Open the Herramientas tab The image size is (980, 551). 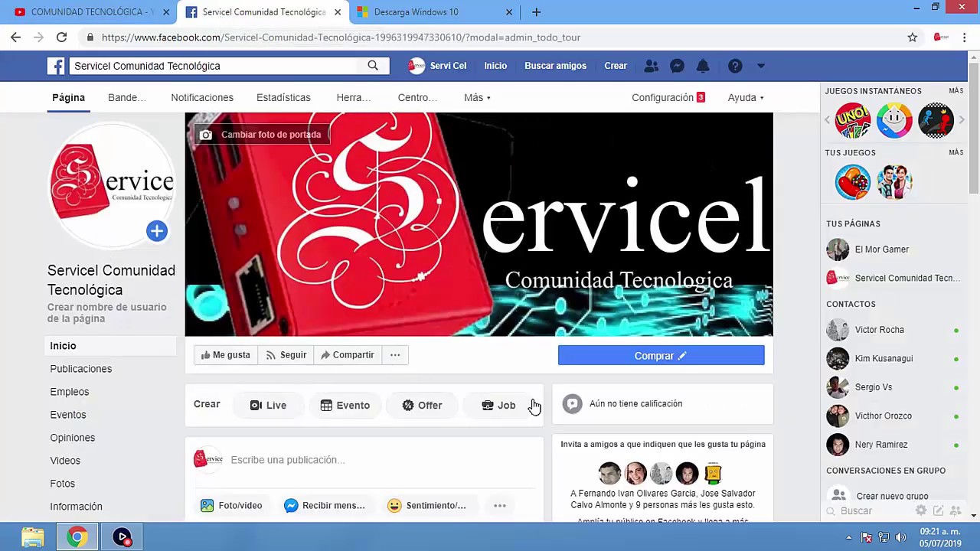[353, 97]
